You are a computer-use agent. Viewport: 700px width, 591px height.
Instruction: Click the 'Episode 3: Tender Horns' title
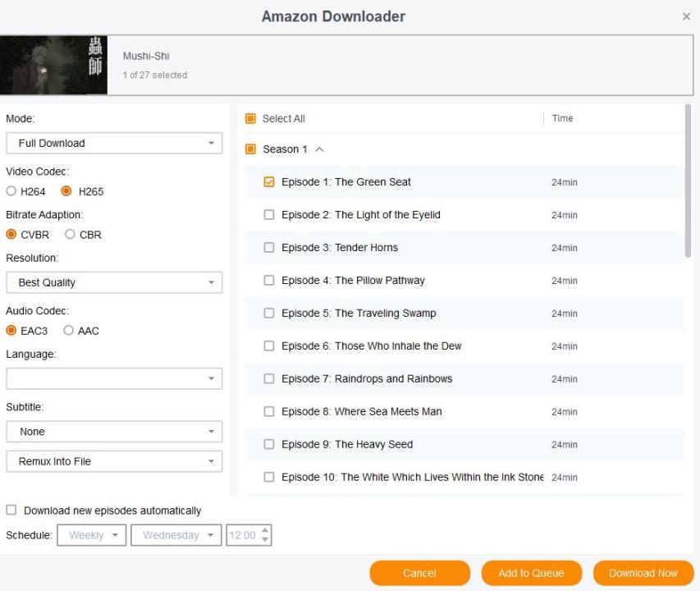pos(339,248)
